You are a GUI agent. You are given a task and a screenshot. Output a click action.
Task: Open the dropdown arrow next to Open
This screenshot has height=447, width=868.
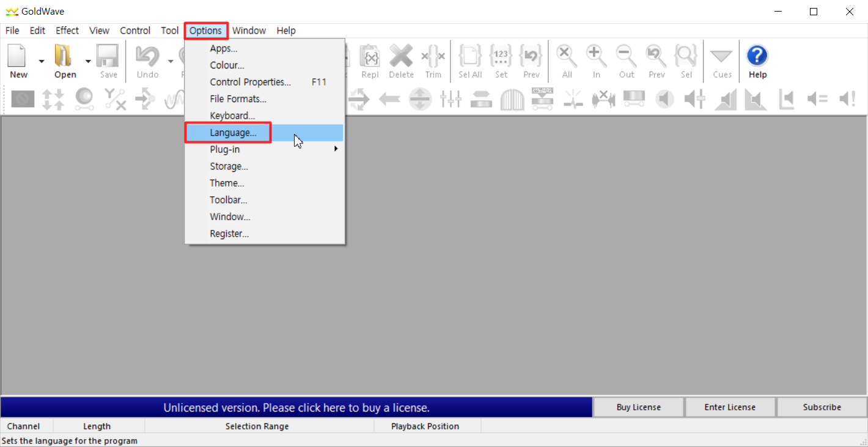(88, 61)
